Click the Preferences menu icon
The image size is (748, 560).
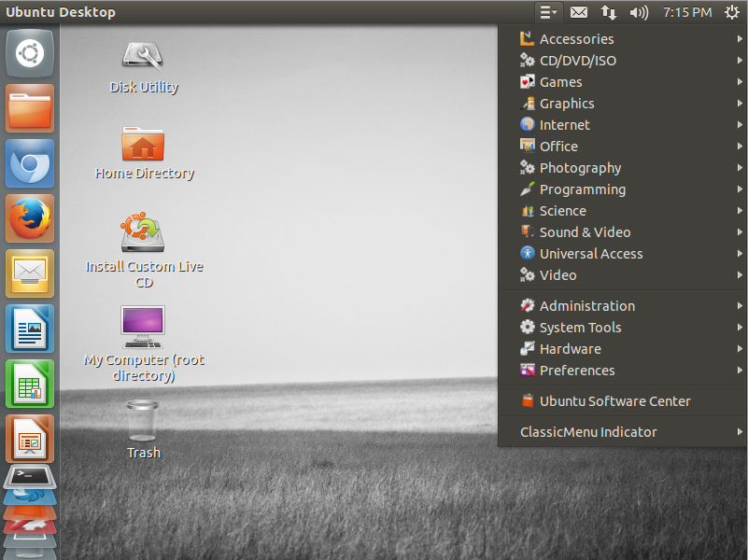click(527, 371)
